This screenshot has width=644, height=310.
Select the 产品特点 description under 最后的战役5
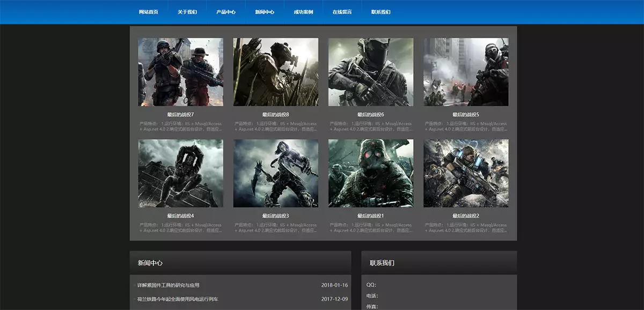(x=466, y=126)
